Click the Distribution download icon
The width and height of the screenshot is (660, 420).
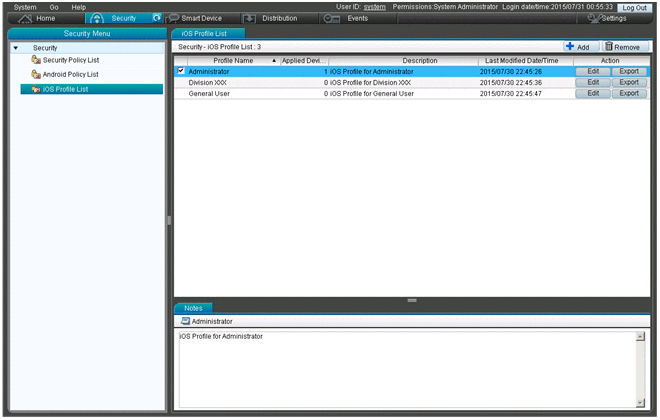coord(249,19)
